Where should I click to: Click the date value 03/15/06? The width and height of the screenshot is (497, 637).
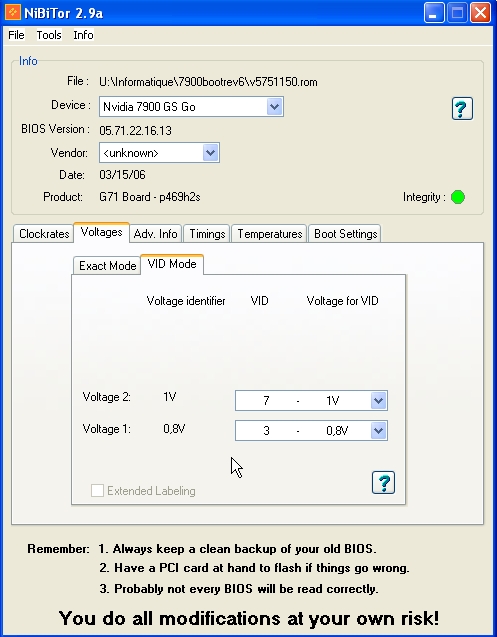coord(122,175)
